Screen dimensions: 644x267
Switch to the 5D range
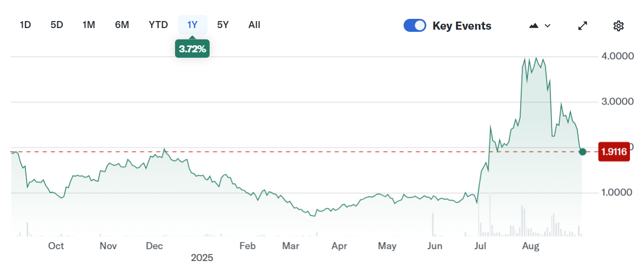click(x=57, y=25)
